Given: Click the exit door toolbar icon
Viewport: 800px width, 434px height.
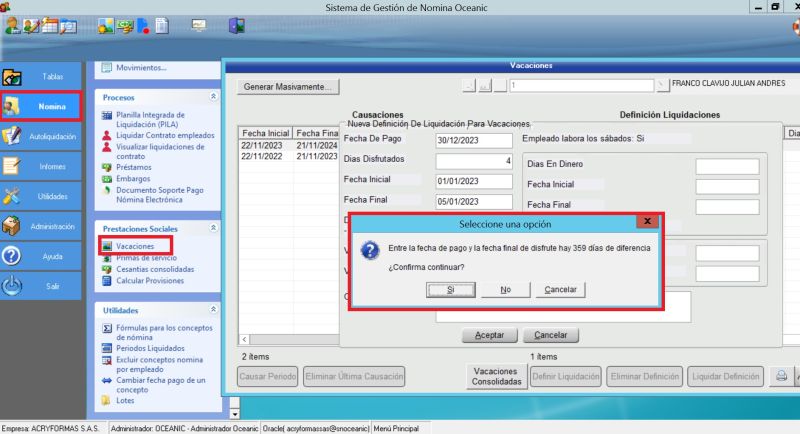Looking at the screenshot, I should click(x=237, y=26).
